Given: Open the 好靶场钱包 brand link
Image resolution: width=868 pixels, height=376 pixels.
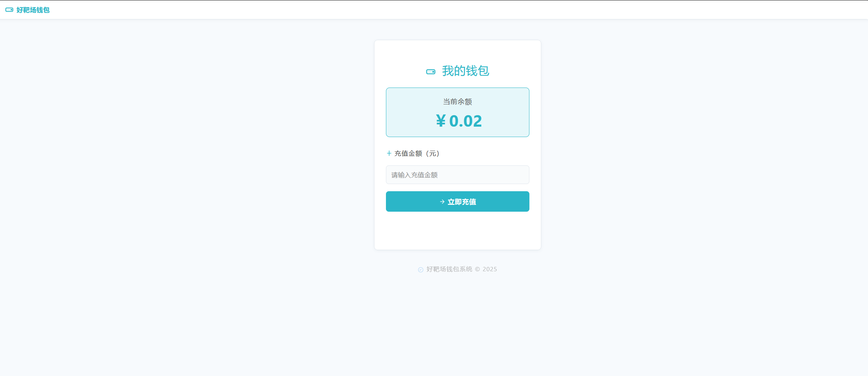Looking at the screenshot, I should point(28,10).
